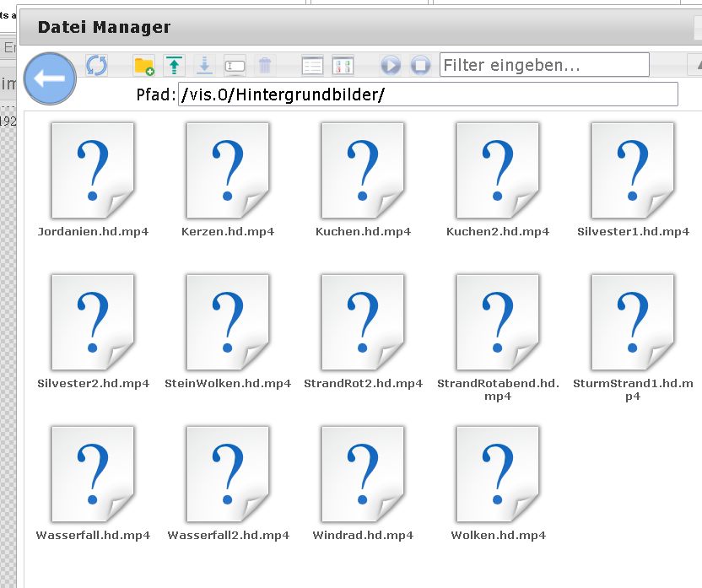Select Wolken.hd.mp4 file icon
This screenshot has height=588, width=702.
click(x=498, y=474)
